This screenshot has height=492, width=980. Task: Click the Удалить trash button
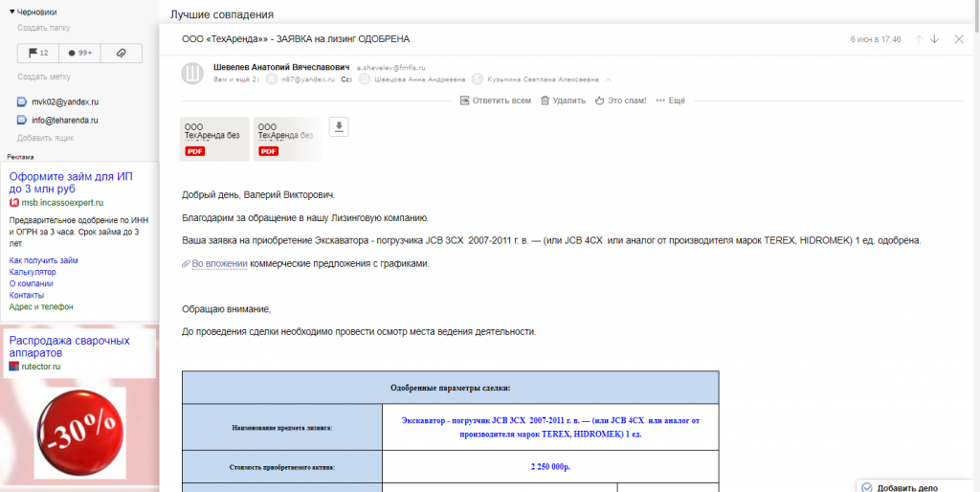tap(563, 101)
